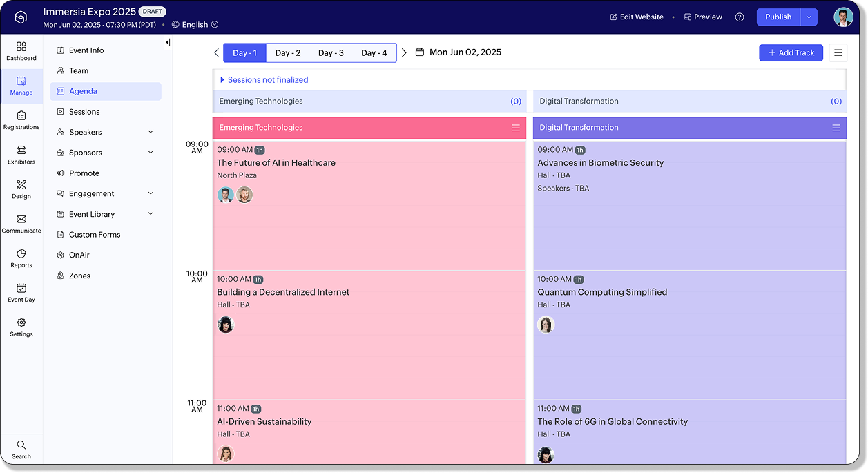Image resolution: width=868 pixels, height=473 pixels.
Task: Open AI-Driven Sustainability session
Action: (x=264, y=421)
